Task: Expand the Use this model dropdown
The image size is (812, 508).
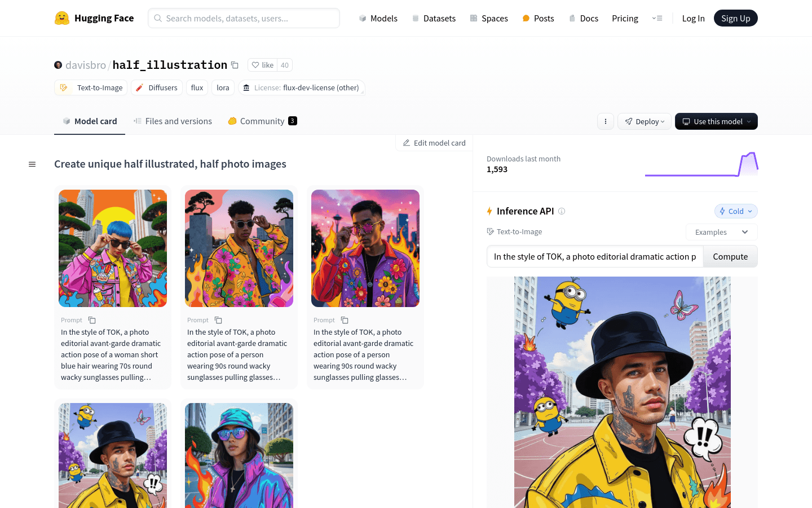Action: coord(716,121)
